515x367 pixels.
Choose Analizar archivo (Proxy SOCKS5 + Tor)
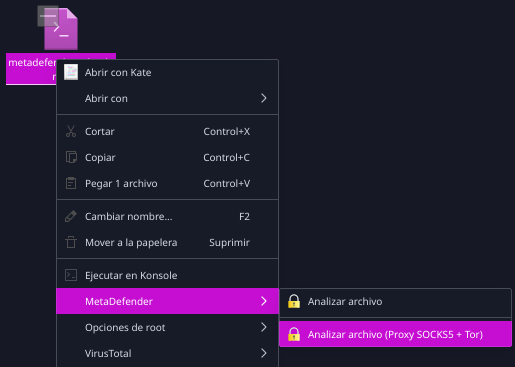coord(395,334)
